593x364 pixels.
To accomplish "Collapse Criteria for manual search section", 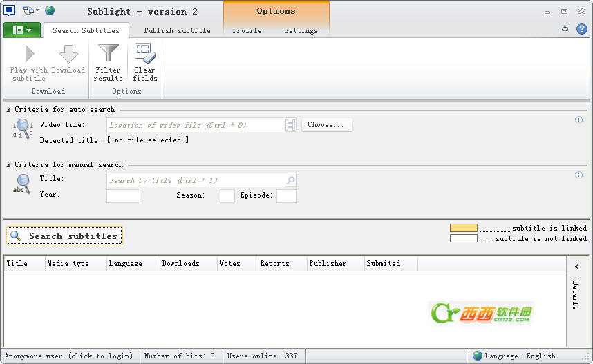I will 8,165.
